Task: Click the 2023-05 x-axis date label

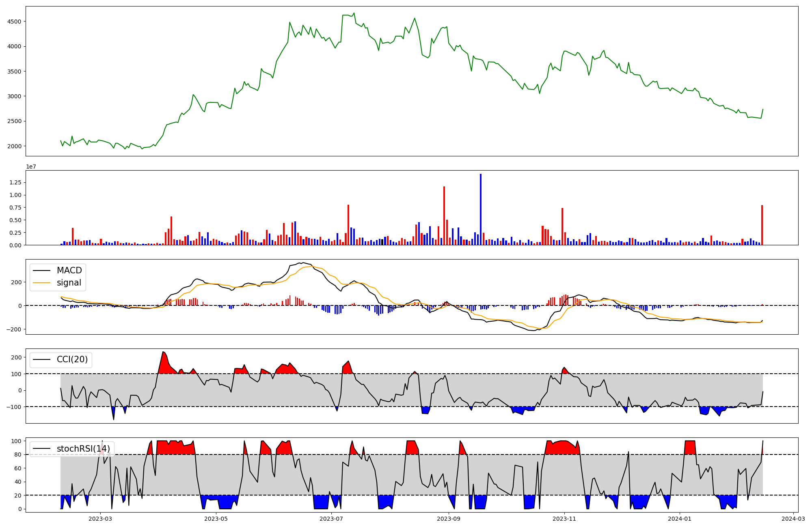Action: [216, 518]
